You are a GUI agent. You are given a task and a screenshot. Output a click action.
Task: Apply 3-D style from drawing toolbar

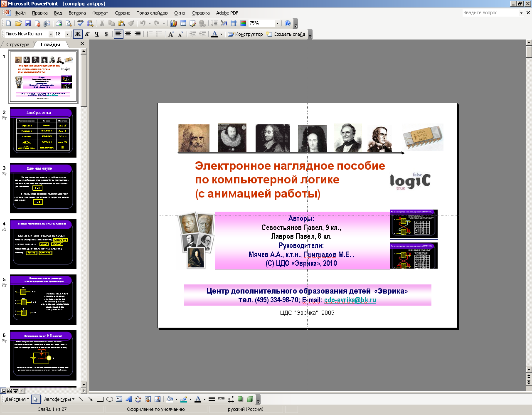250,399
